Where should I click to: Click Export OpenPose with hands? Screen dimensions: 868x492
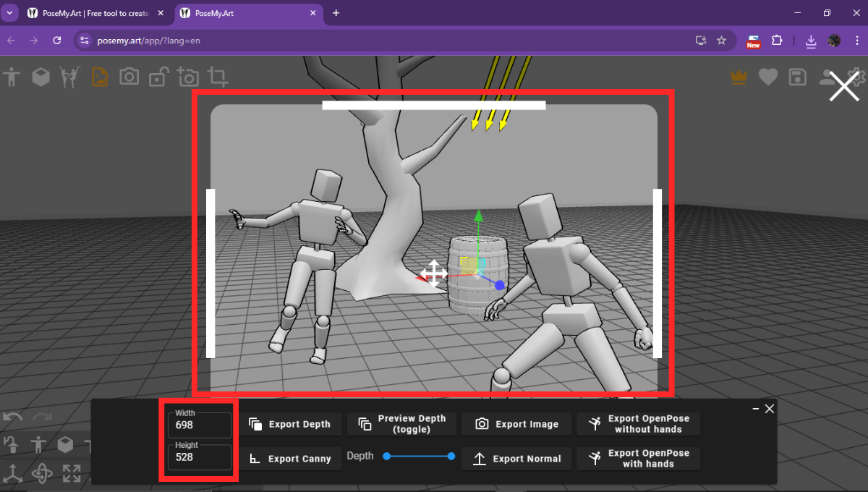639,458
